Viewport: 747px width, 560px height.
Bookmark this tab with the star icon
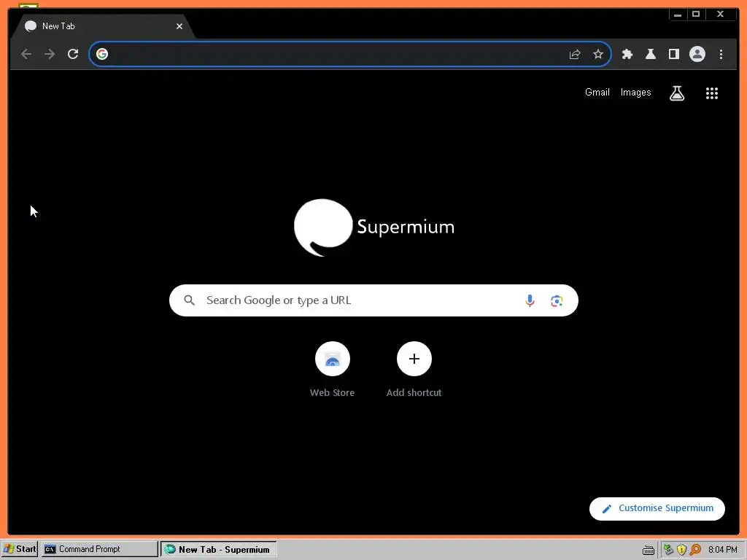598,54
